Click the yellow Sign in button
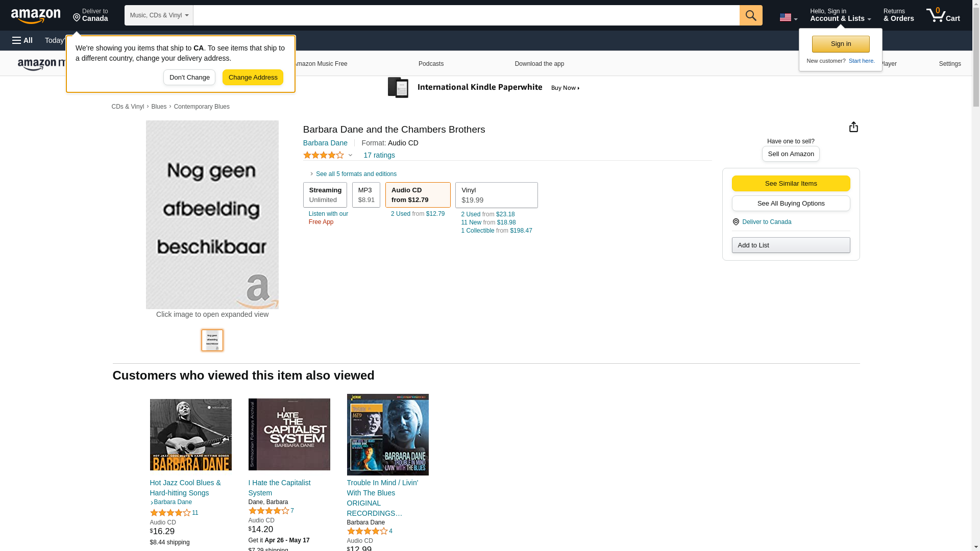 click(840, 44)
